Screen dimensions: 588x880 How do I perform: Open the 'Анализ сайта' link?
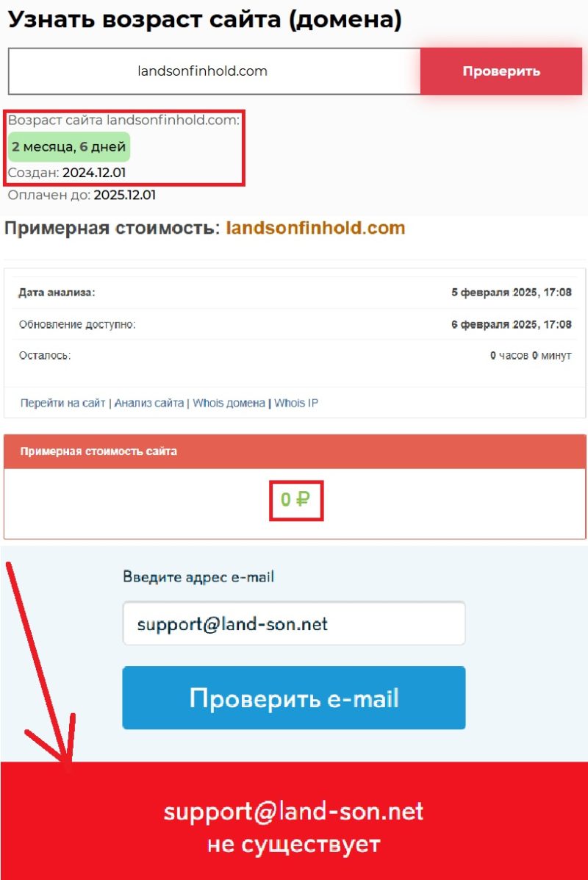point(149,403)
